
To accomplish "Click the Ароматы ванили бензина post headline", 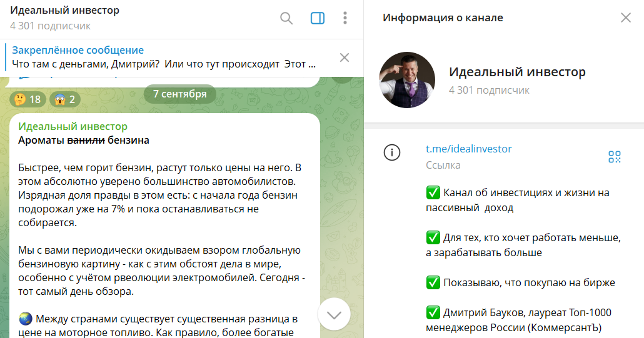I will point(84,140).
